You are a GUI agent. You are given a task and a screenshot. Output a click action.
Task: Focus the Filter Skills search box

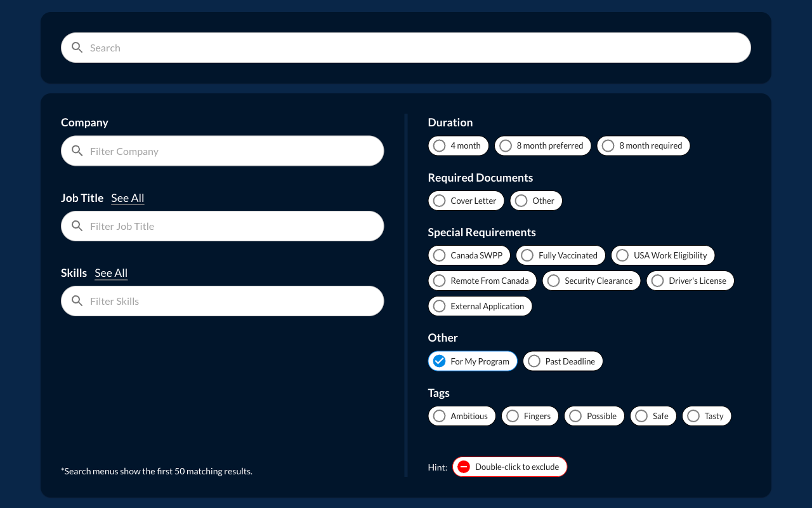click(x=223, y=301)
